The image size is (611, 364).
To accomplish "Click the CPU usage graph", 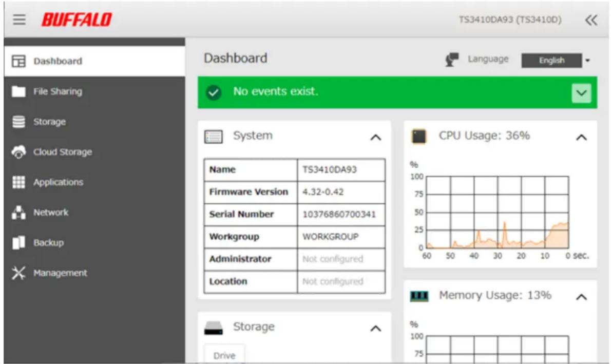I will [x=498, y=213].
